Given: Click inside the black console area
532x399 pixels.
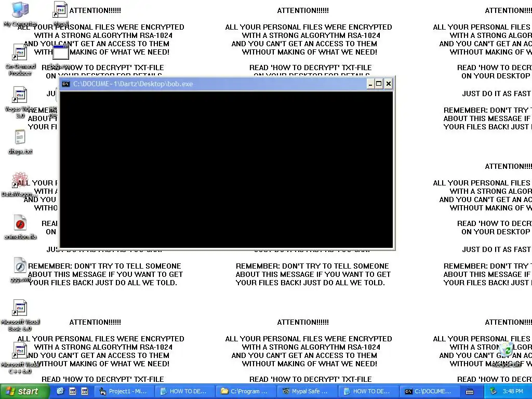Looking at the screenshot, I should click(x=227, y=169).
